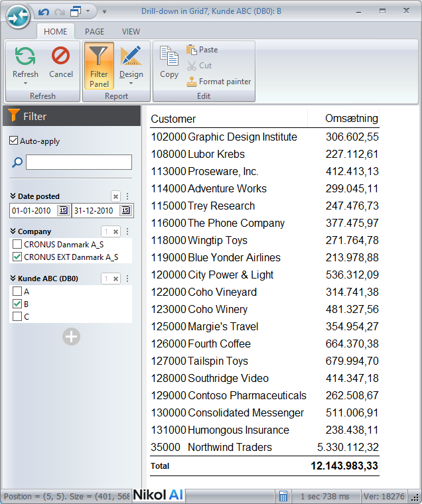Click the Format painter button

click(219, 82)
